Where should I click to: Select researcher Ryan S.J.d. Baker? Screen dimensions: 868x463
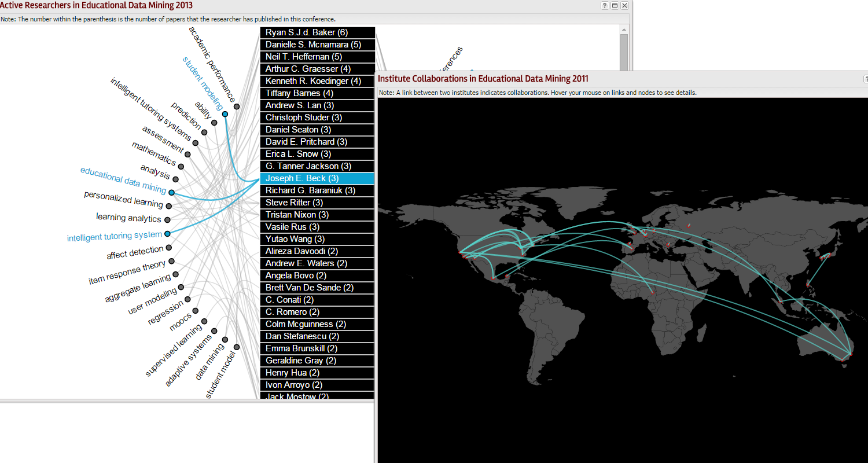[317, 32]
